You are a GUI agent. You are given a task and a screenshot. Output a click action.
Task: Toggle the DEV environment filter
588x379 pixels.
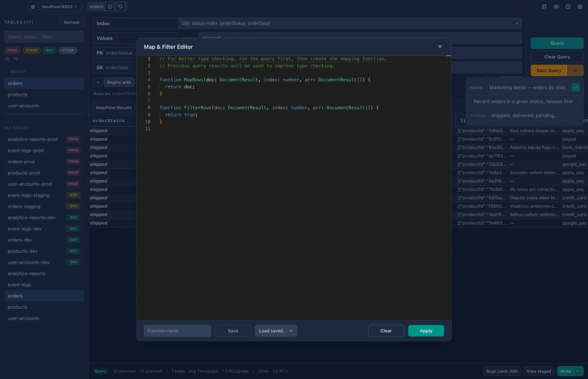(x=49, y=50)
